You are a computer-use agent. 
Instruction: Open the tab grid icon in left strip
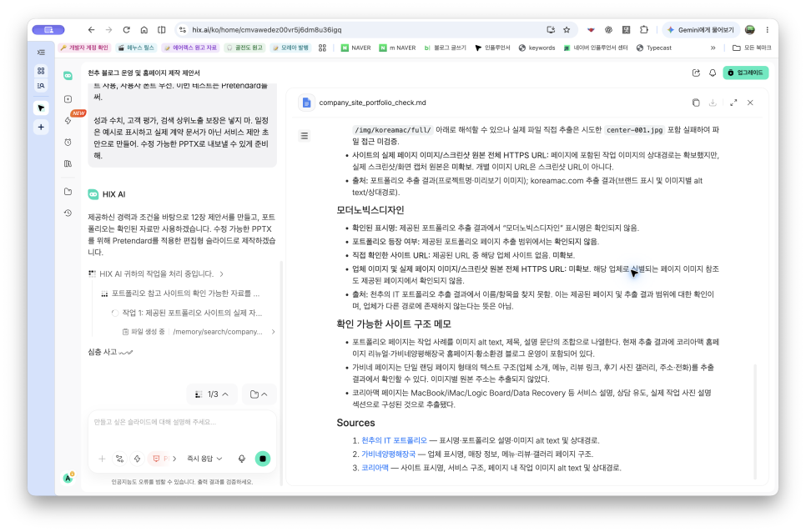click(41, 71)
